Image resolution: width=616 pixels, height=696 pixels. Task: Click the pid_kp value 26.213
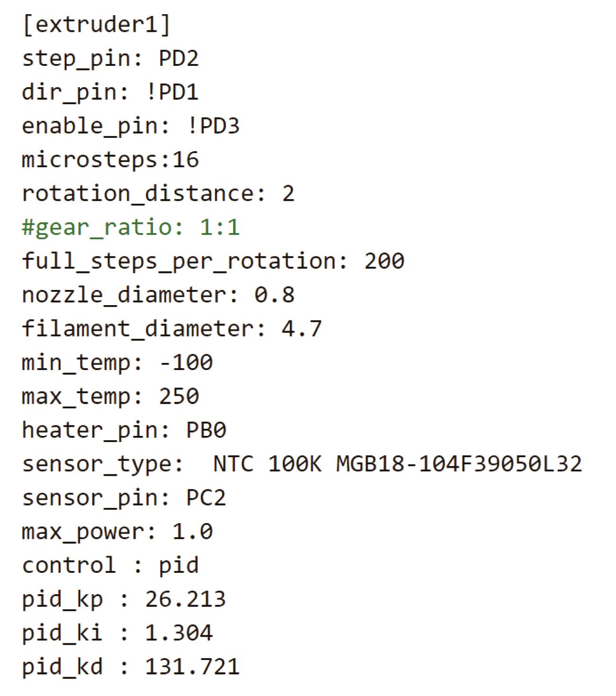tap(185, 599)
